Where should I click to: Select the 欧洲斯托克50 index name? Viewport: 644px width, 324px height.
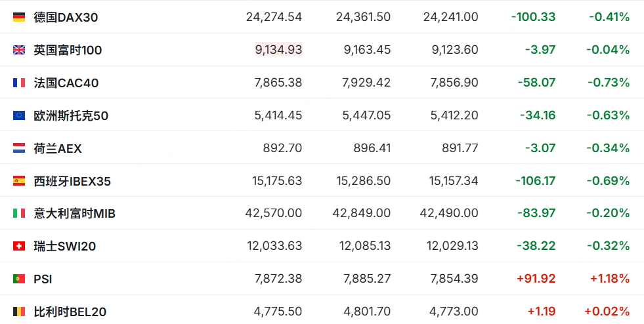point(71,115)
